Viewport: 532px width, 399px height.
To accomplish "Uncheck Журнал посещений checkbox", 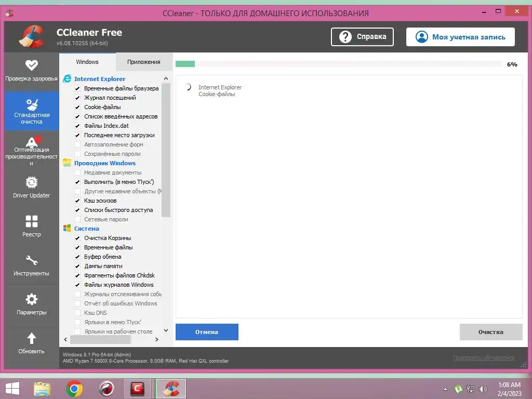I will [x=77, y=98].
